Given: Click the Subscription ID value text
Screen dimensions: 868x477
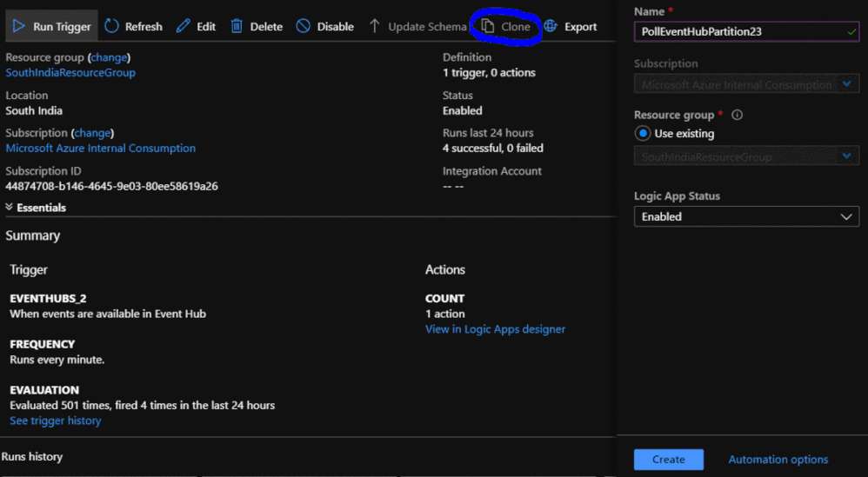Looking at the screenshot, I should [x=112, y=186].
